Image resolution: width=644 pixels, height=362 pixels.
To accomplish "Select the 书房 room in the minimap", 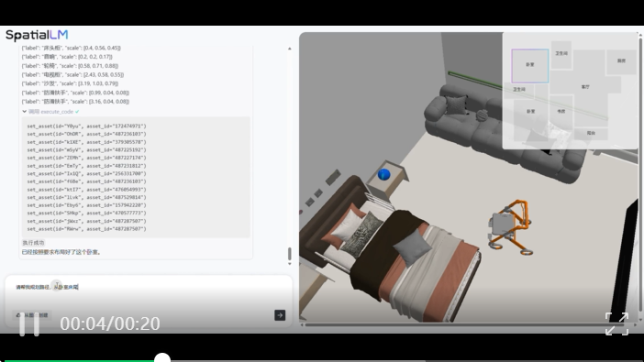I will click(561, 111).
